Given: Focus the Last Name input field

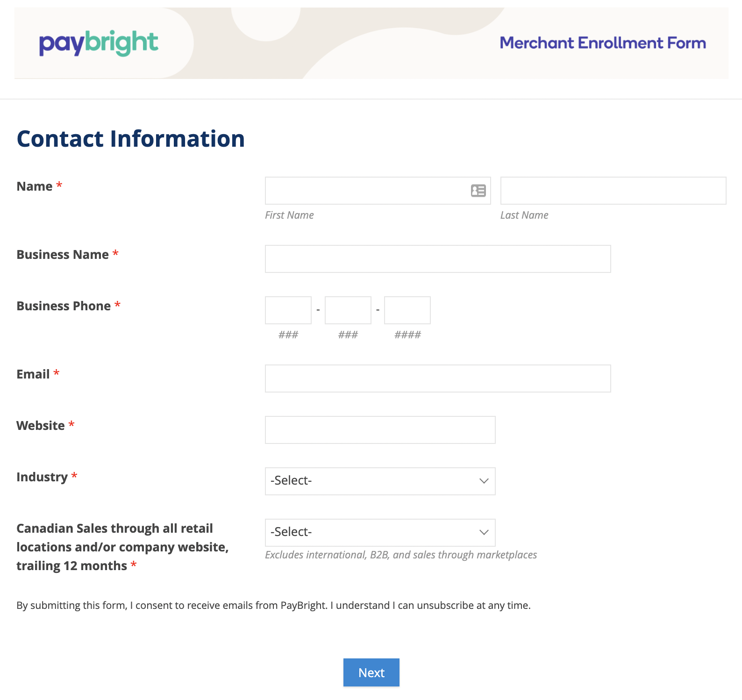Looking at the screenshot, I should (x=613, y=191).
